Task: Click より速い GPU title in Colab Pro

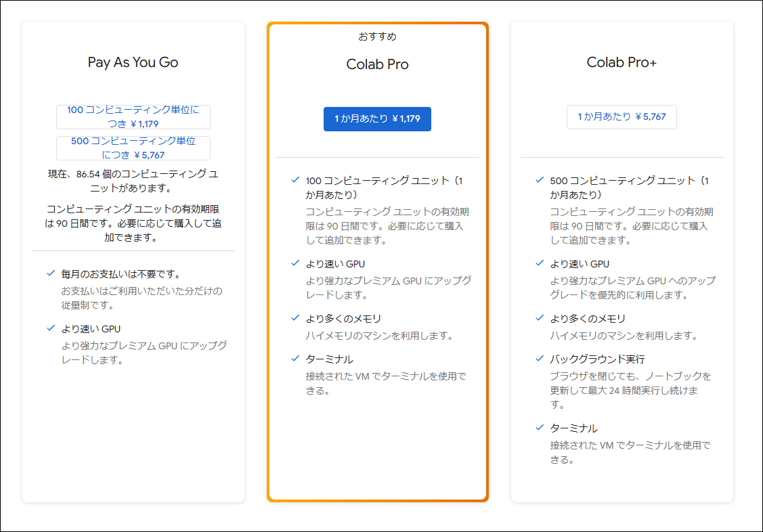Action: pyautogui.click(x=335, y=264)
